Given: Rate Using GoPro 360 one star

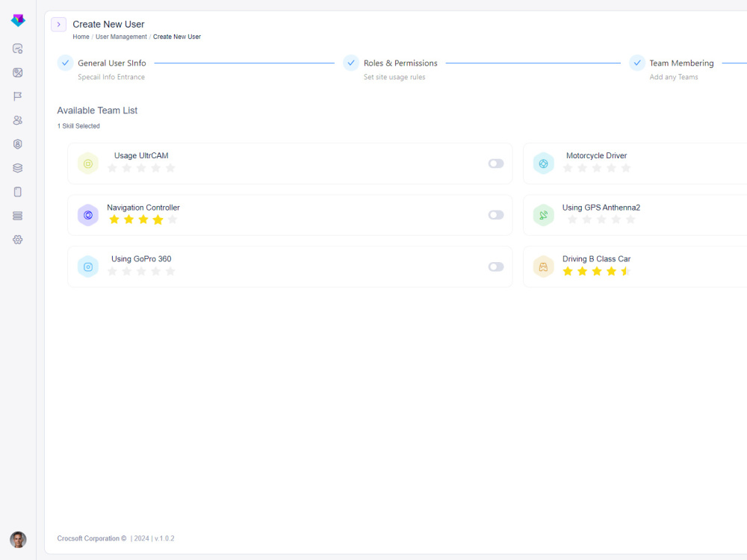Looking at the screenshot, I should (112, 272).
